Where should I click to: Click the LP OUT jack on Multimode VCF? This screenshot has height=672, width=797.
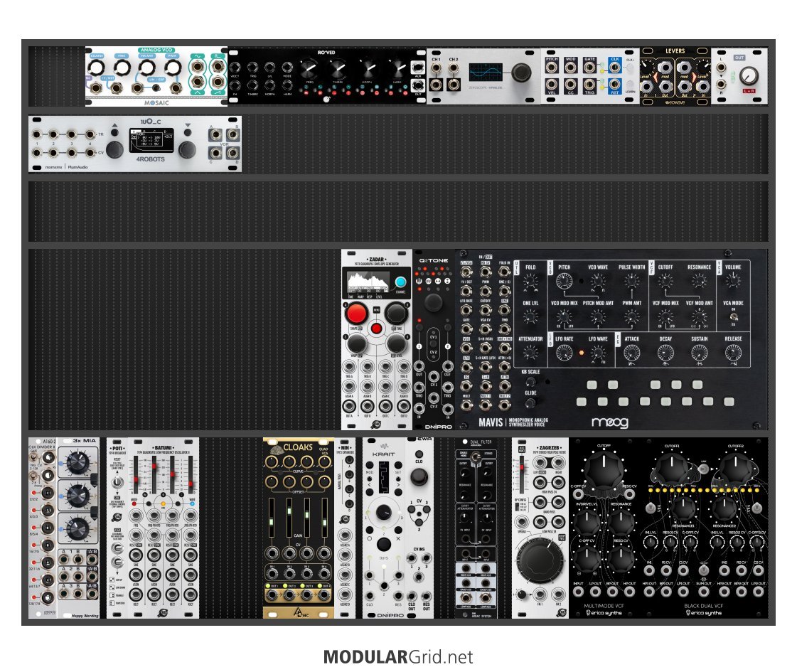click(x=595, y=591)
